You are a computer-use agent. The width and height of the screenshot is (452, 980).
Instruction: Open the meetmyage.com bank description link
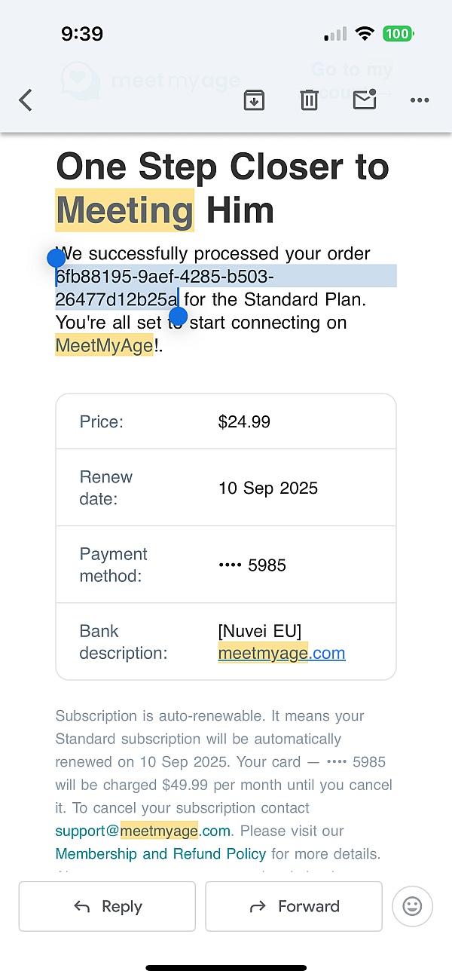click(x=281, y=653)
